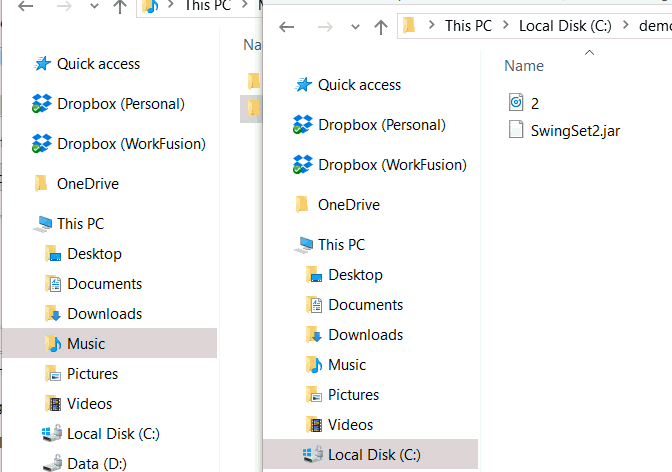This screenshot has height=472, width=672.
Task: Click folder icon in front window address bar
Action: tap(409, 25)
